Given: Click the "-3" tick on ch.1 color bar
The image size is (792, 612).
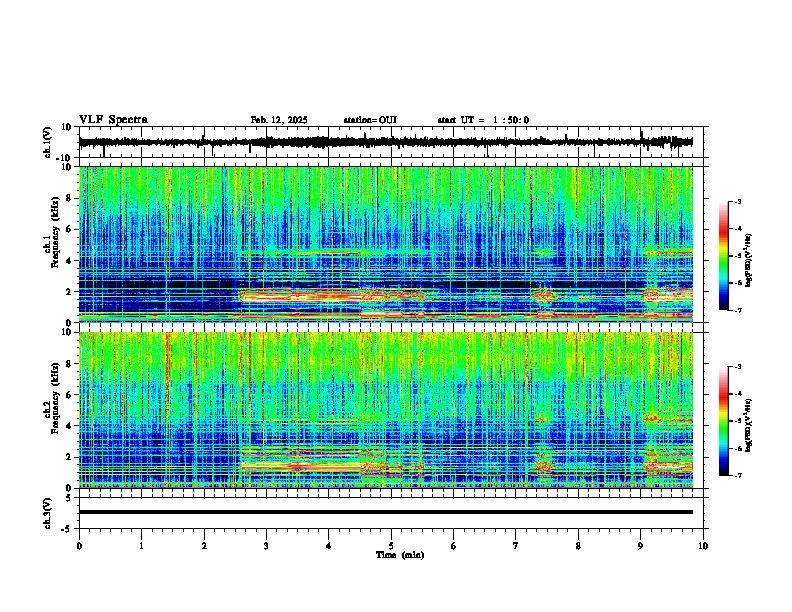Looking at the screenshot, I should tap(737, 201).
